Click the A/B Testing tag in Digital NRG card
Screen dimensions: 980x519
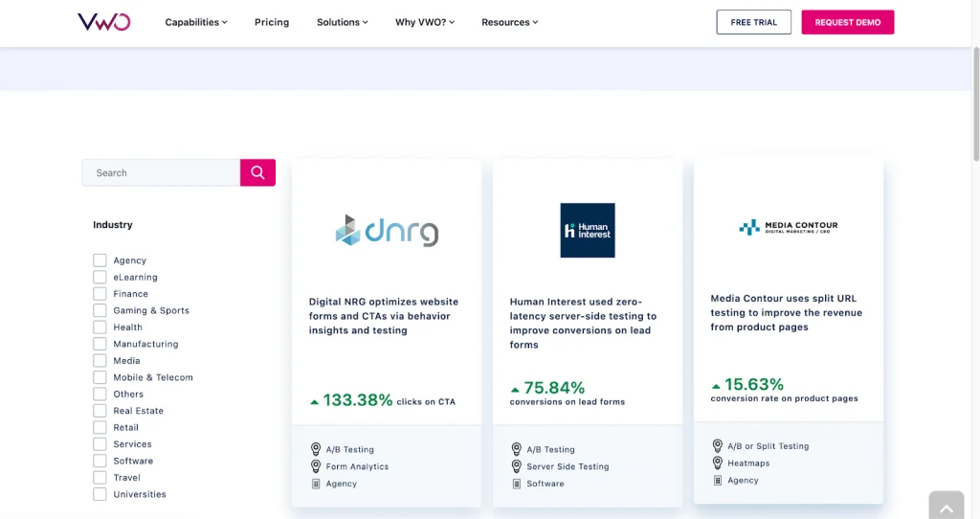pos(350,450)
